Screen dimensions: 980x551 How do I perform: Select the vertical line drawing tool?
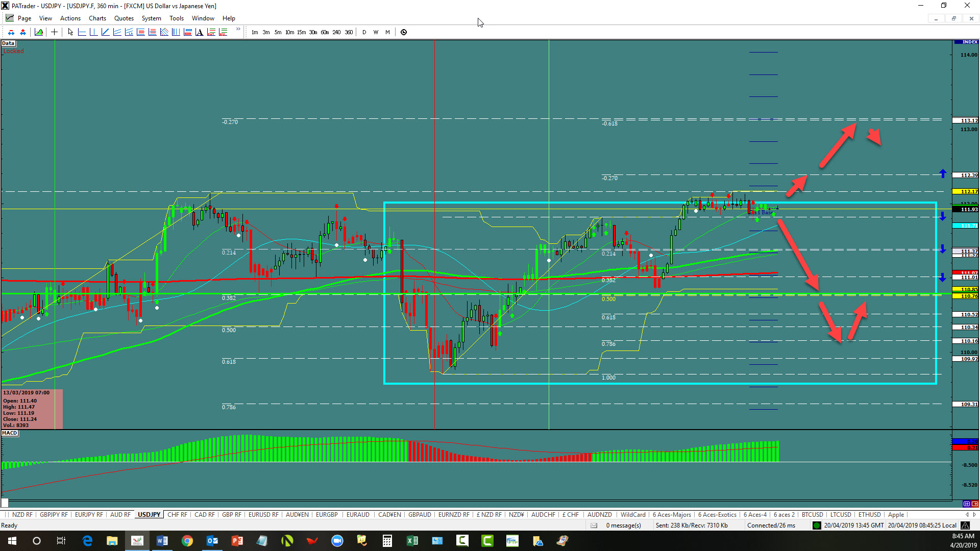93,32
